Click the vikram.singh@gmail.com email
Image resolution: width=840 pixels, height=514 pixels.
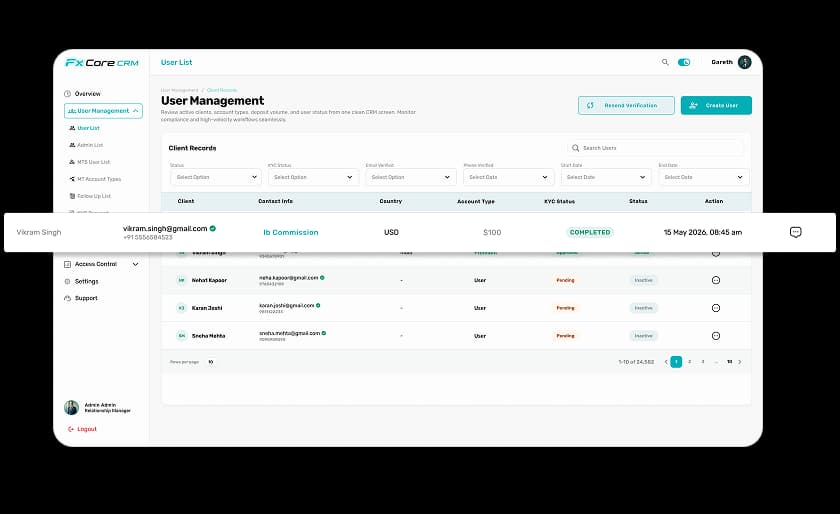pyautogui.click(x=165, y=228)
